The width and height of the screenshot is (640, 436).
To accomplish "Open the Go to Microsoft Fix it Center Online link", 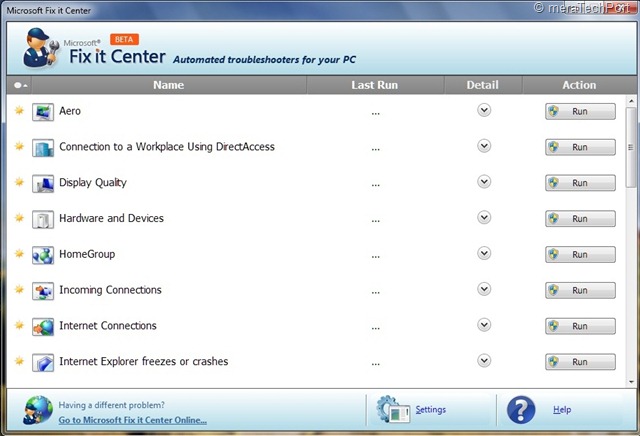I will click(133, 420).
